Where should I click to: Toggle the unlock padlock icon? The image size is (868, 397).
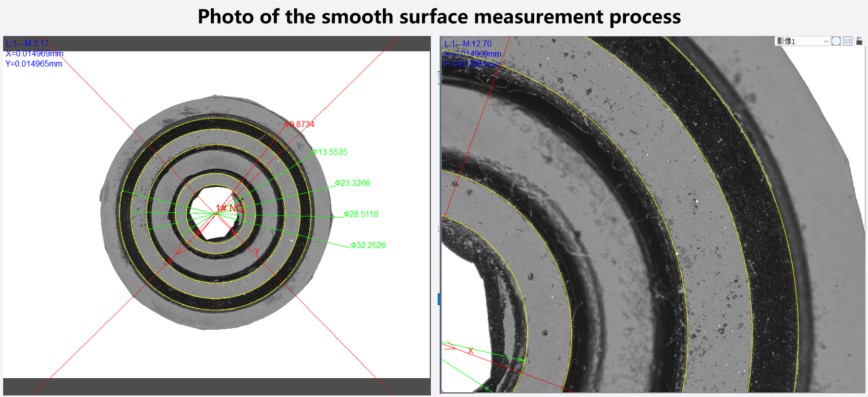859,41
